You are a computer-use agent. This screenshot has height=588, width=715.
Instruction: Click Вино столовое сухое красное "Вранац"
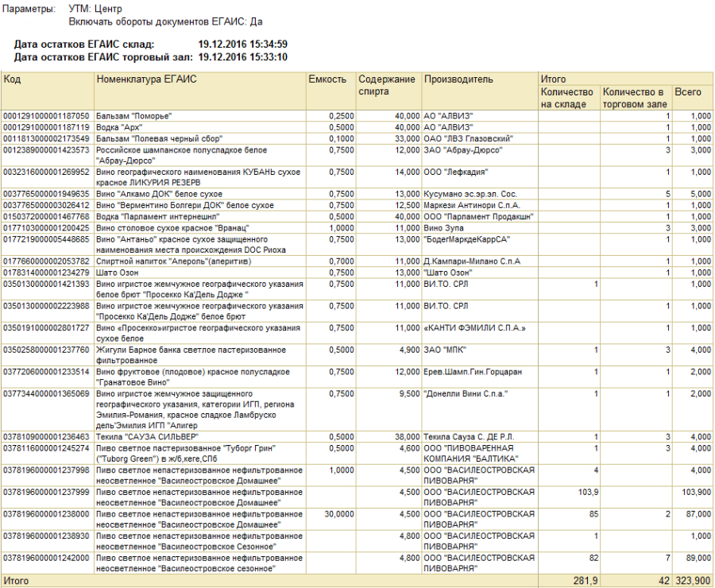coord(173,228)
